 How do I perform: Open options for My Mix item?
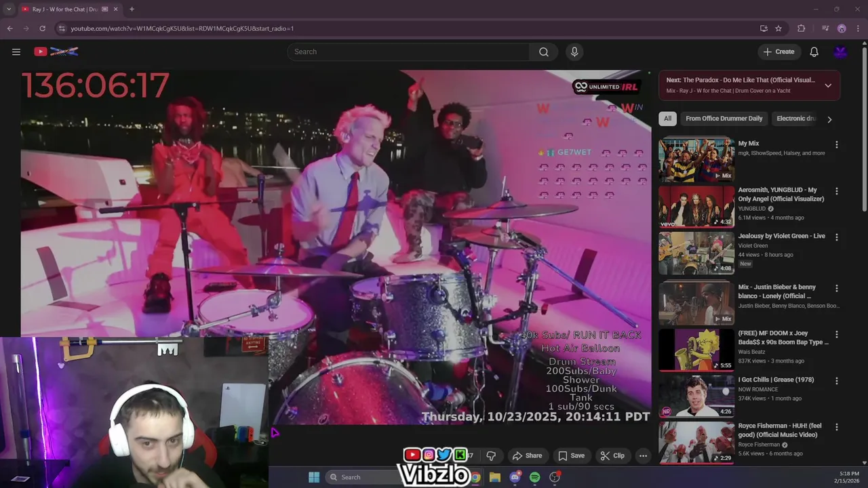pos(836,144)
